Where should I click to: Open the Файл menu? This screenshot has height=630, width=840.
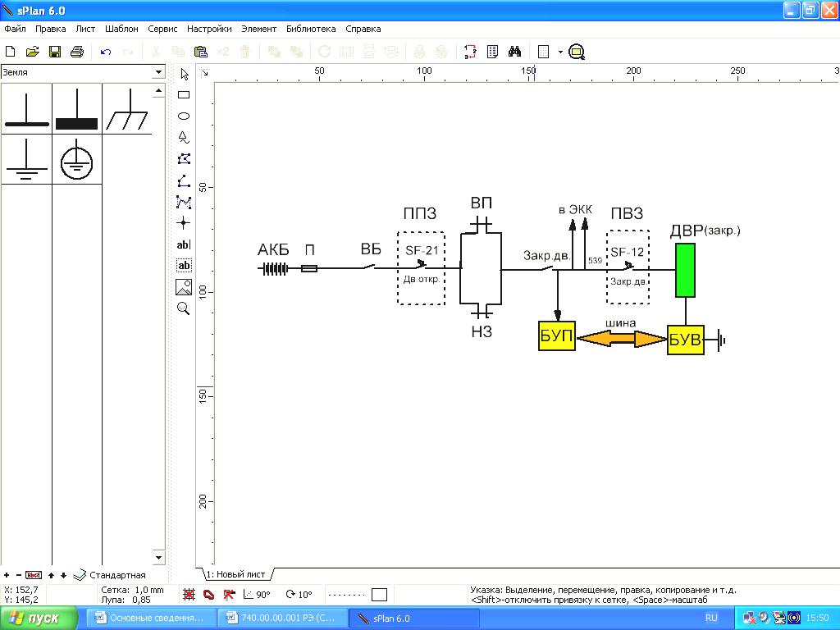[15, 29]
